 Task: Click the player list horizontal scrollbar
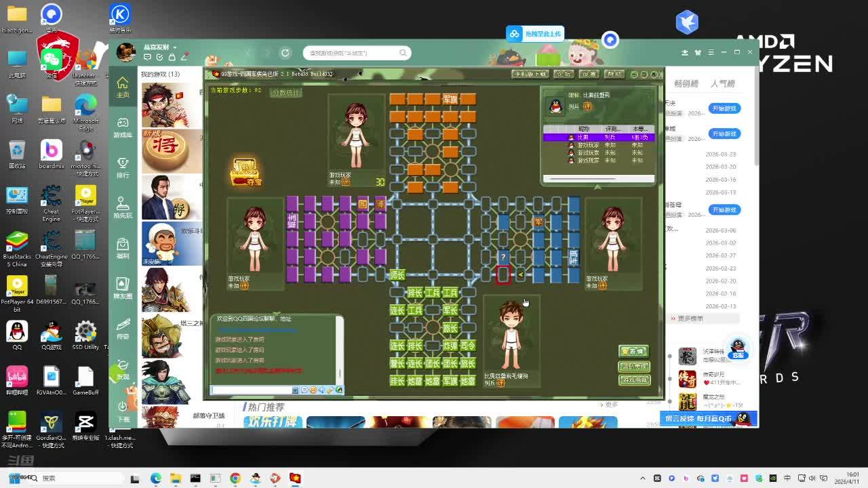[x=583, y=179]
